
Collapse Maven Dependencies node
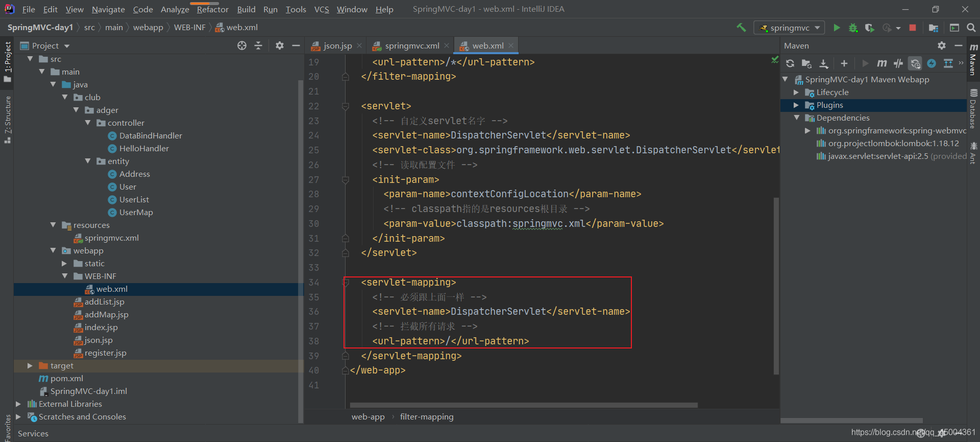tap(796, 118)
